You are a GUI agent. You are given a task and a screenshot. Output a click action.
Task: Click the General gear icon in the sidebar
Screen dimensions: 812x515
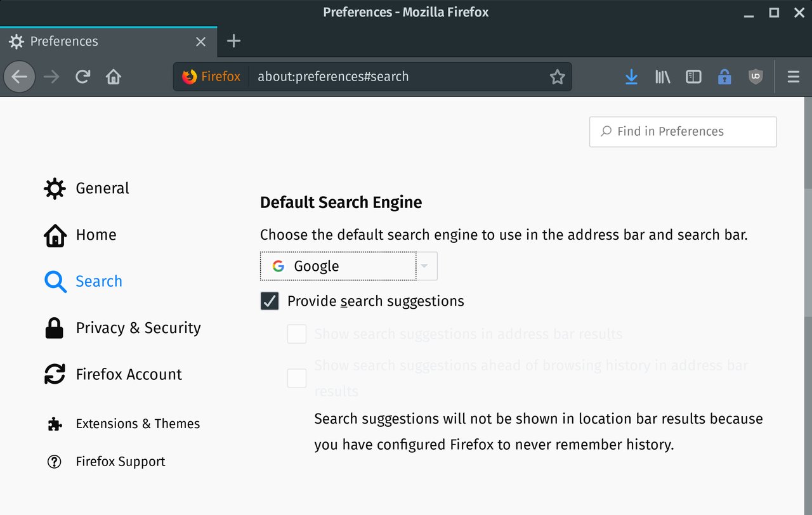[x=55, y=188]
